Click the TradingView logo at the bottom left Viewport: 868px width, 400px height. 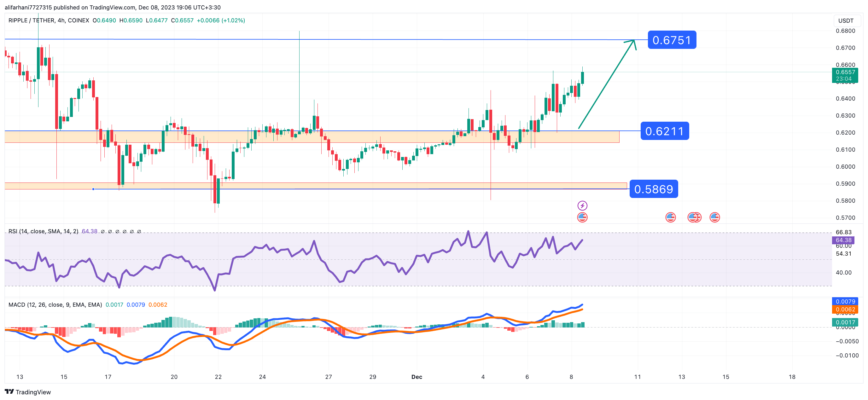coord(28,392)
